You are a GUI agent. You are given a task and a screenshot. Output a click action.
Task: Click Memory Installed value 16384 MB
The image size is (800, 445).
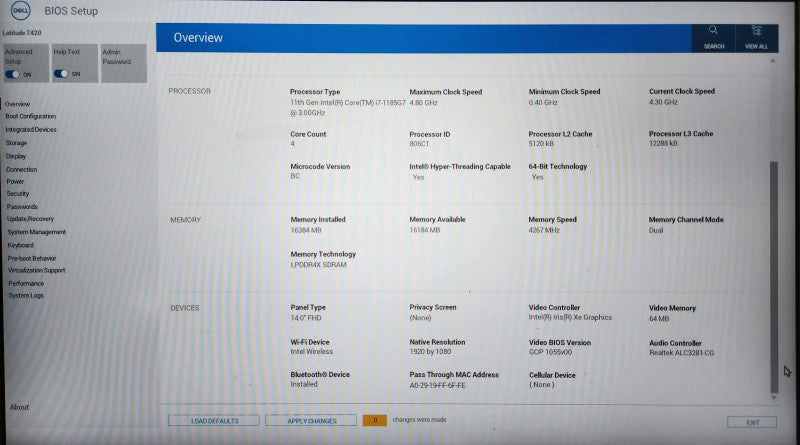(306, 230)
